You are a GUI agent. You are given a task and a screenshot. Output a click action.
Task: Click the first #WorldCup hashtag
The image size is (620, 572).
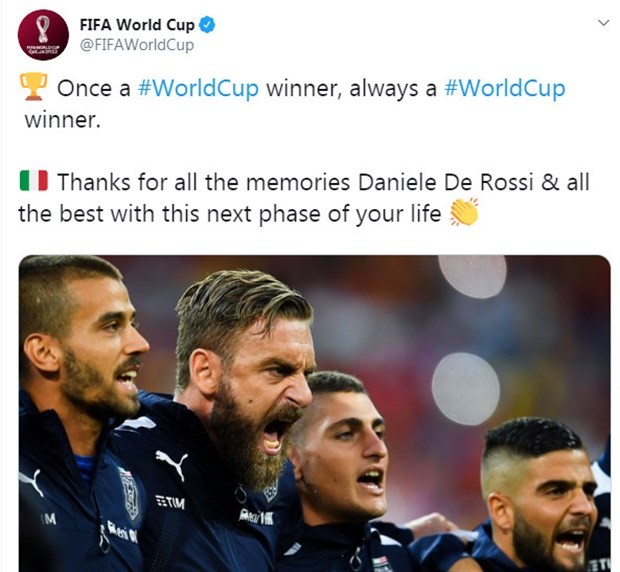click(x=198, y=88)
